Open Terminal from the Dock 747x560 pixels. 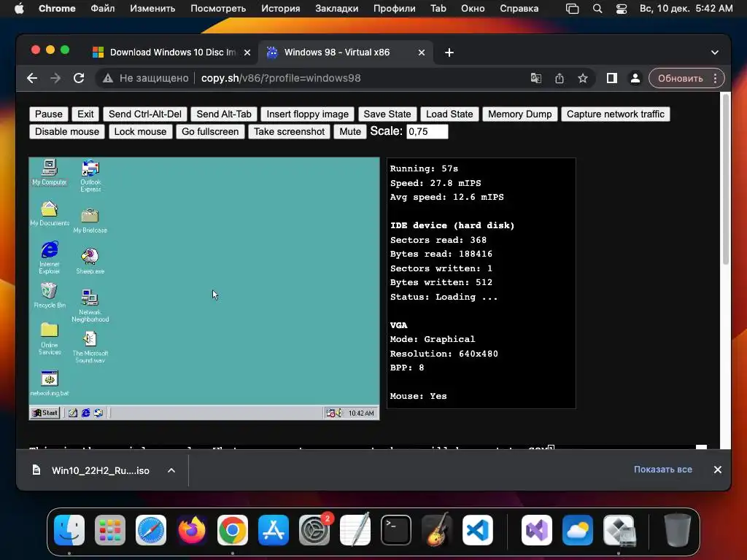pyautogui.click(x=396, y=530)
